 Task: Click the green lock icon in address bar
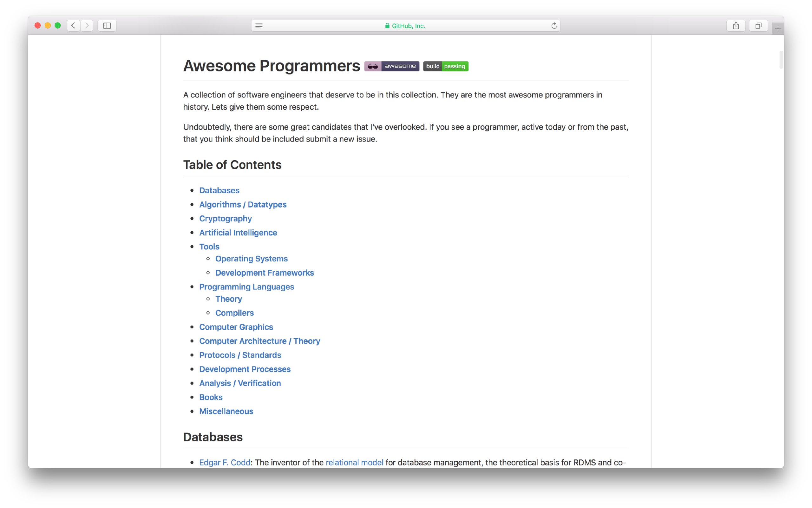[x=387, y=25]
